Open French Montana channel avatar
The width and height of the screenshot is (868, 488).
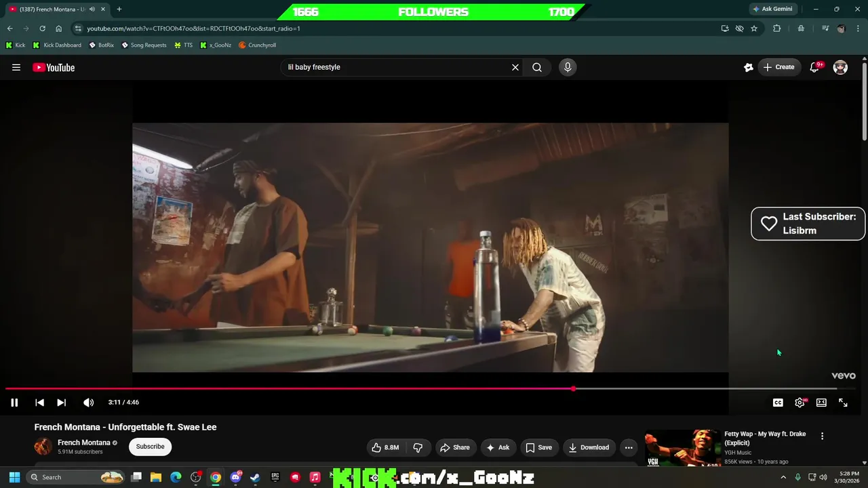[43, 447]
